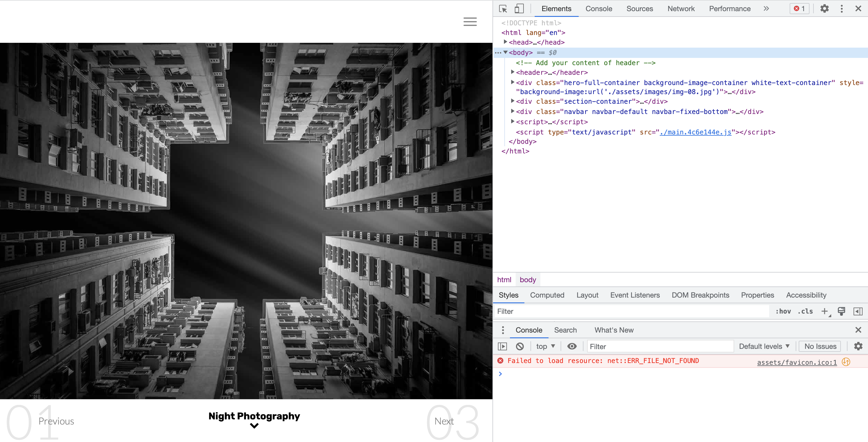Viewport: 868px width, 442px height.
Task: Click the console prompt input line
Action: coord(680,374)
